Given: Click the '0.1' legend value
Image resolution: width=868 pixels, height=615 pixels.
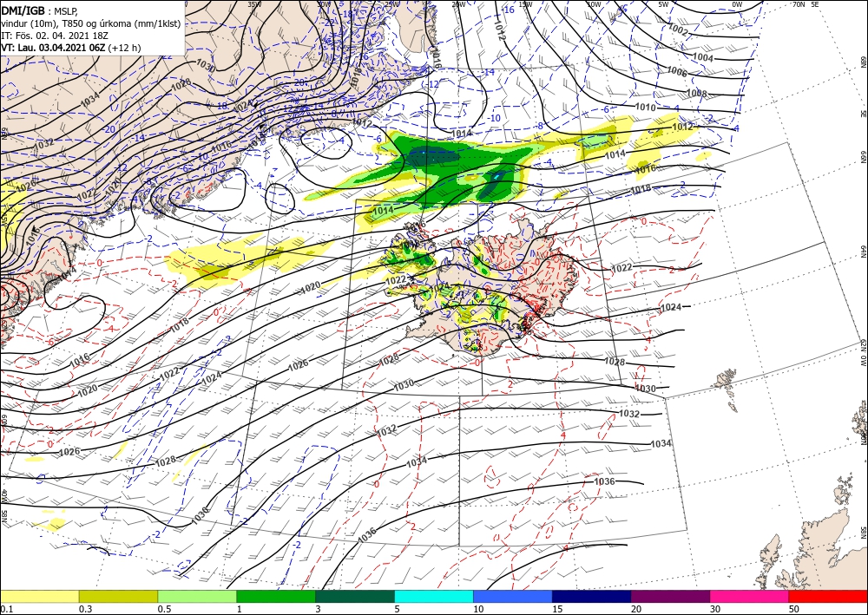Looking at the screenshot, I should (x=6, y=609).
